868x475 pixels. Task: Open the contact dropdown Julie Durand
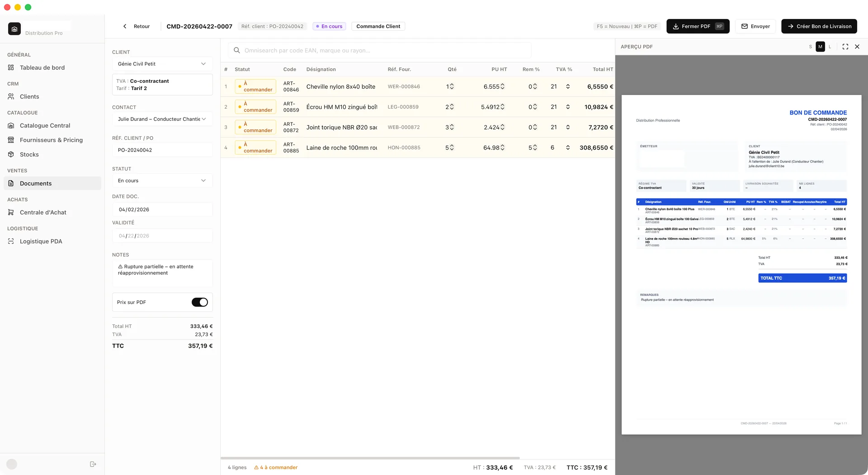162,119
